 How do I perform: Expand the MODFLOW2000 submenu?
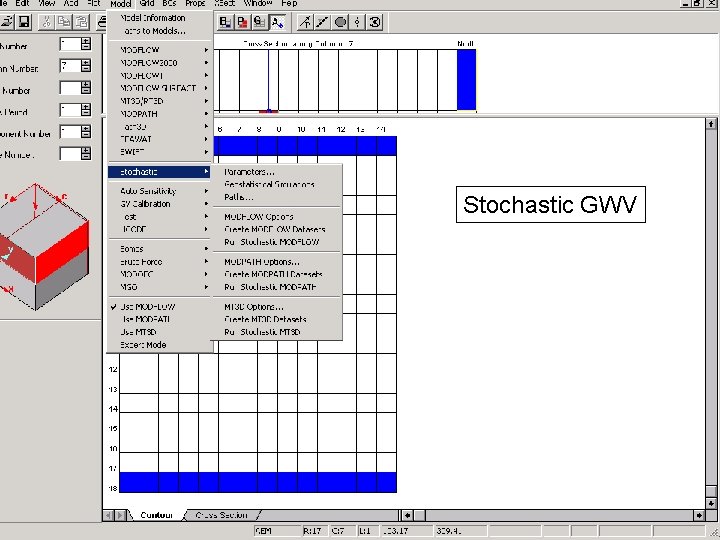(160, 62)
